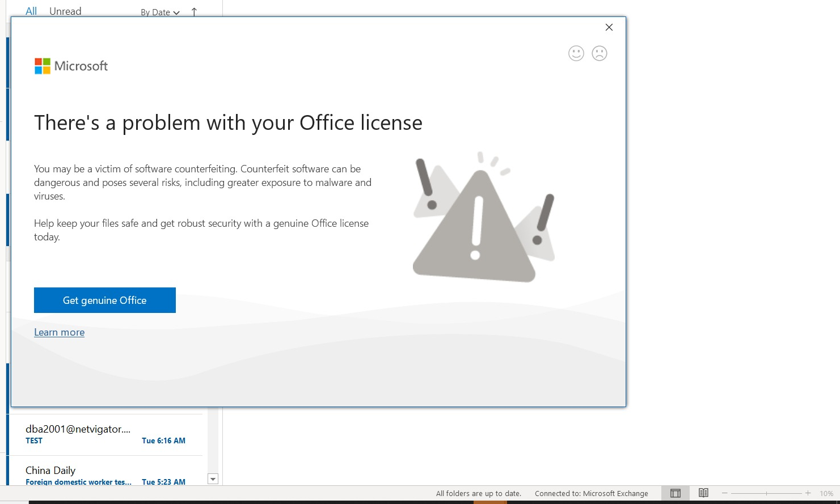The height and width of the screenshot is (504, 840).
Task: Toggle the Unread mail filter
Action: click(65, 11)
